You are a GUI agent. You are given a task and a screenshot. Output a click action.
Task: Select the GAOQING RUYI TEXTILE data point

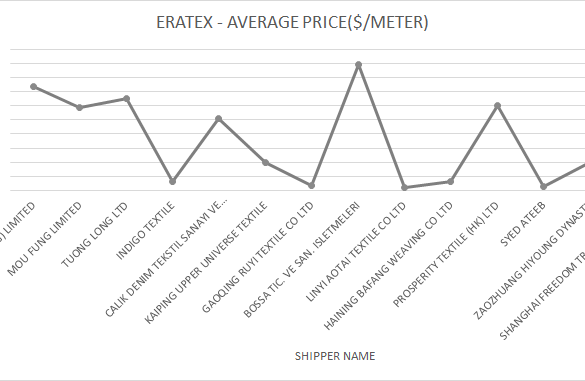pos(312,185)
